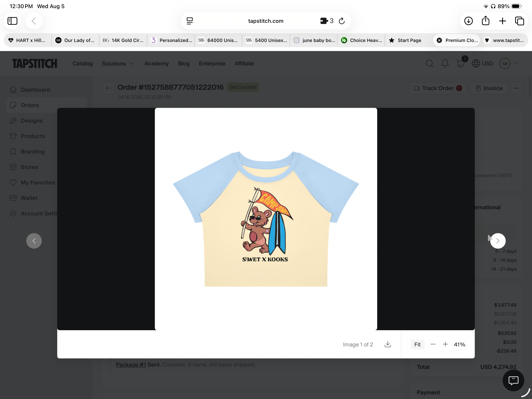This screenshot has height=399, width=532.
Task: Tap the tapstitch.com address field
Action: coord(266,21)
